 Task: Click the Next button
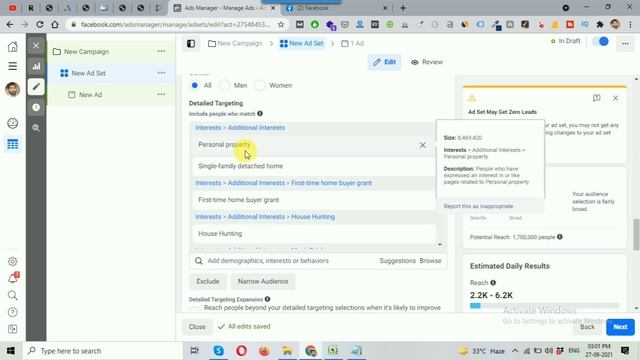pos(620,327)
